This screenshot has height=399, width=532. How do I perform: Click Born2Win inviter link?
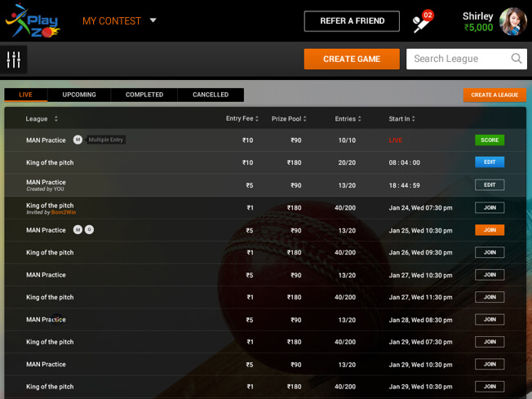click(64, 212)
